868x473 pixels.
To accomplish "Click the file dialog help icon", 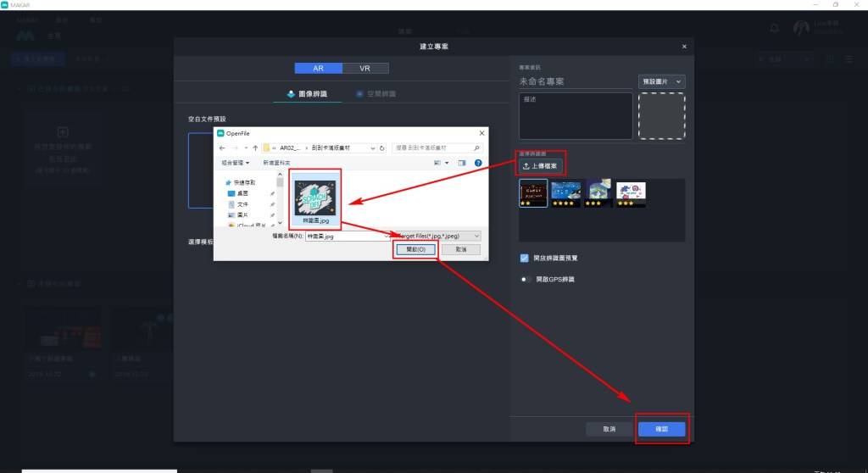I will click(478, 162).
